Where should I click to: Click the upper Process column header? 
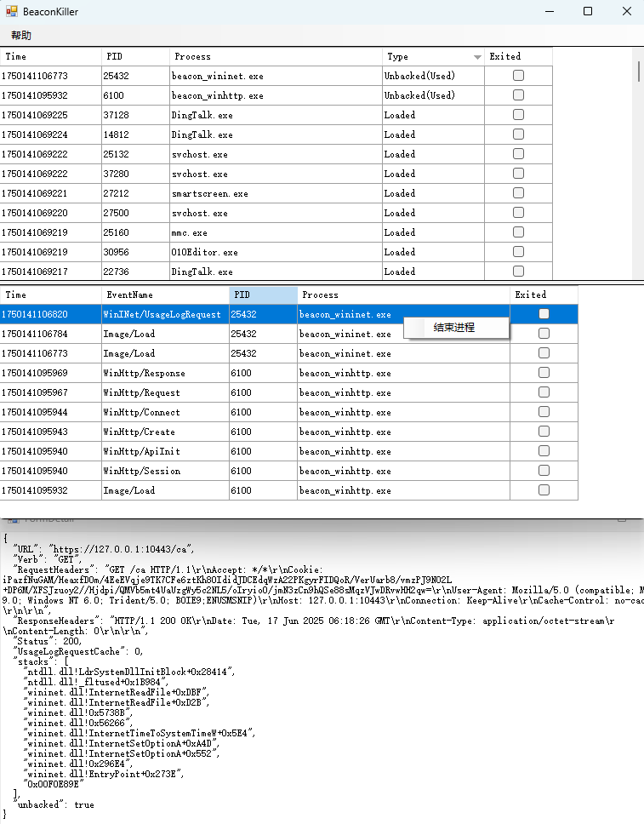(276, 57)
